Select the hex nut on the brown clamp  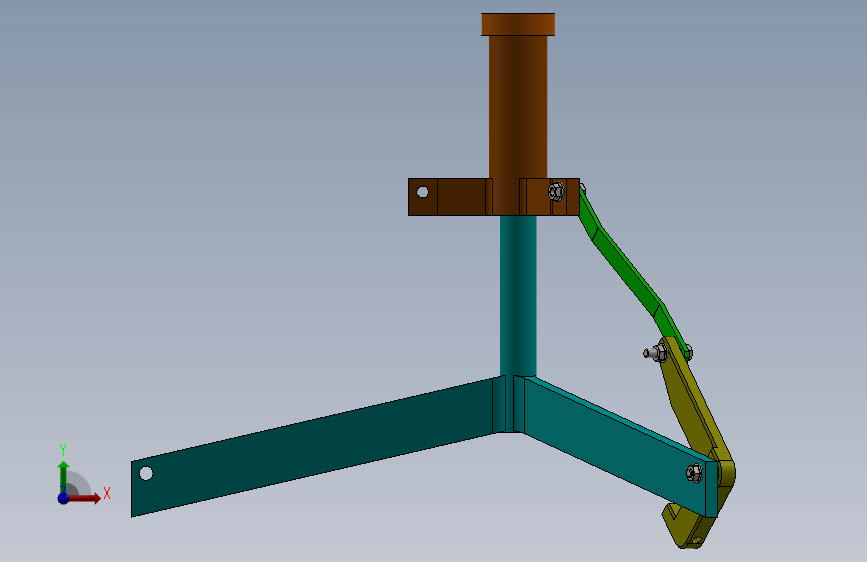click(x=556, y=191)
